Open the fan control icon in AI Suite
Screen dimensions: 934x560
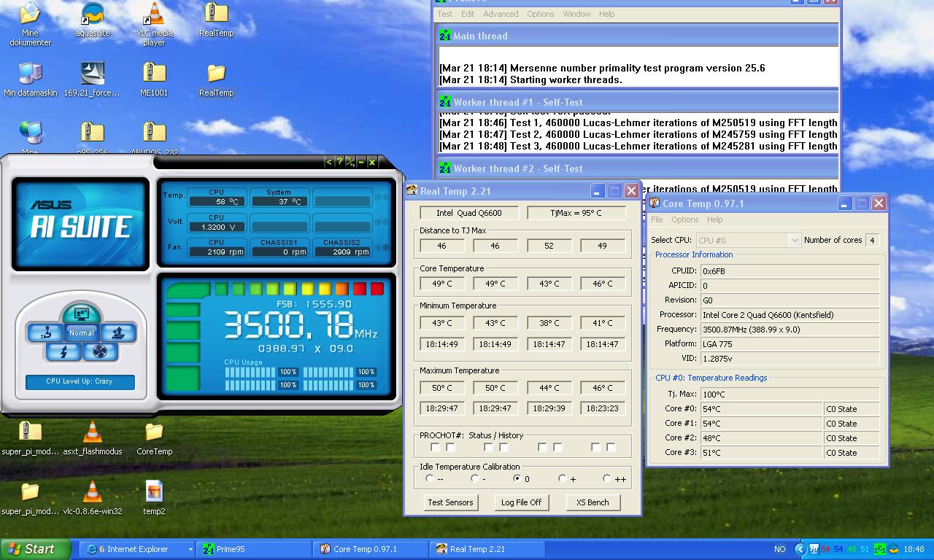pyautogui.click(x=101, y=352)
